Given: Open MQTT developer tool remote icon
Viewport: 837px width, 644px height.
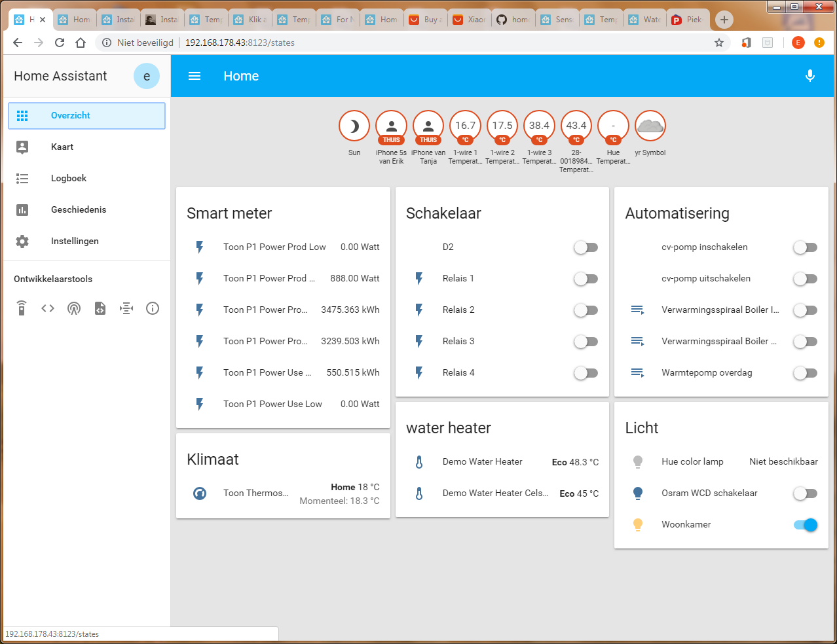Looking at the screenshot, I should point(22,308).
